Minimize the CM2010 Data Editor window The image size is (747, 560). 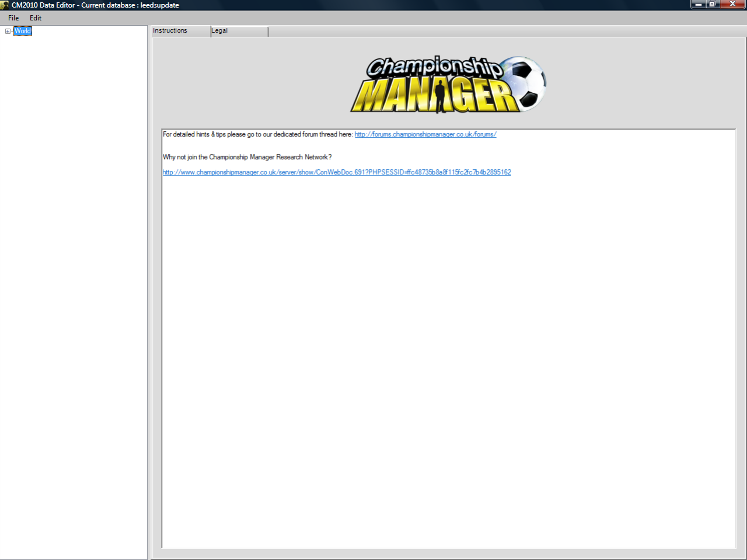pos(698,4)
